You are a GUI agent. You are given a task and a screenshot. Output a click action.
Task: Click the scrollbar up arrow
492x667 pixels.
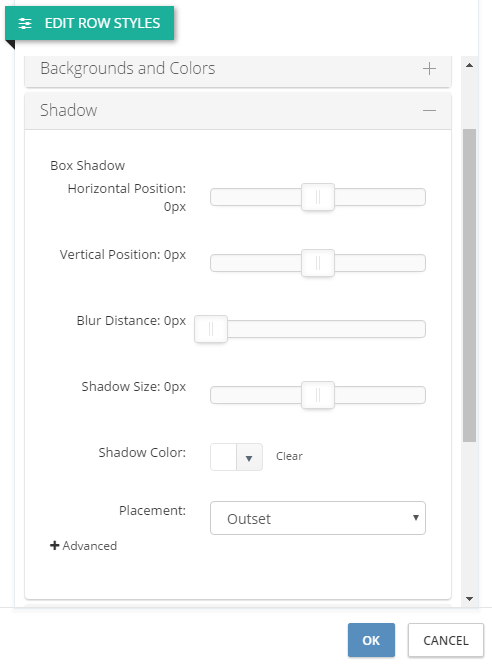pos(469,66)
